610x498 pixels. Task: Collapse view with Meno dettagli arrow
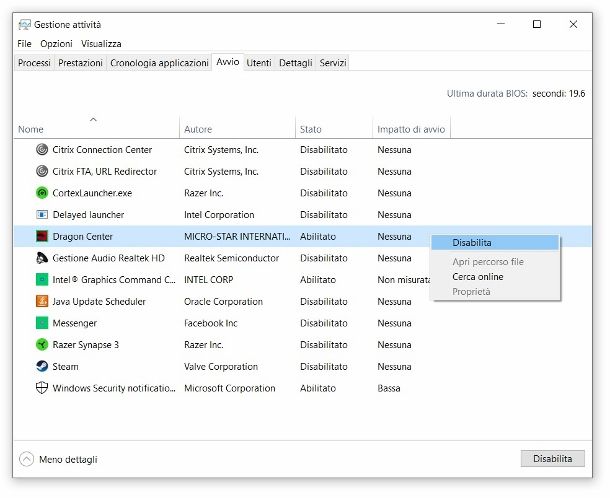pyautogui.click(x=26, y=459)
